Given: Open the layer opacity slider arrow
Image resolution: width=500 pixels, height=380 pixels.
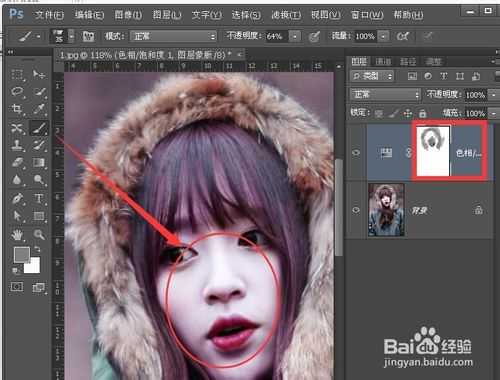Looking at the screenshot, I should [x=493, y=95].
